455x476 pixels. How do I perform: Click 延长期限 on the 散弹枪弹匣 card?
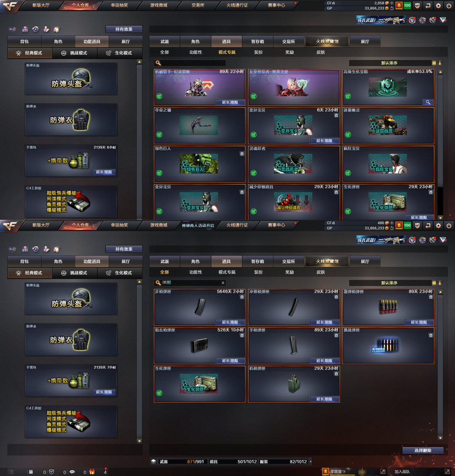coord(419,323)
